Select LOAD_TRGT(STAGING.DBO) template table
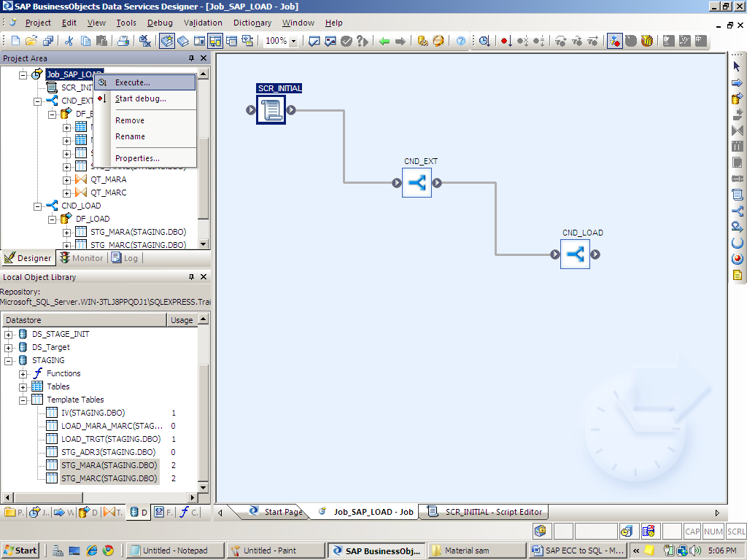The height and width of the screenshot is (560, 747). 111,439
